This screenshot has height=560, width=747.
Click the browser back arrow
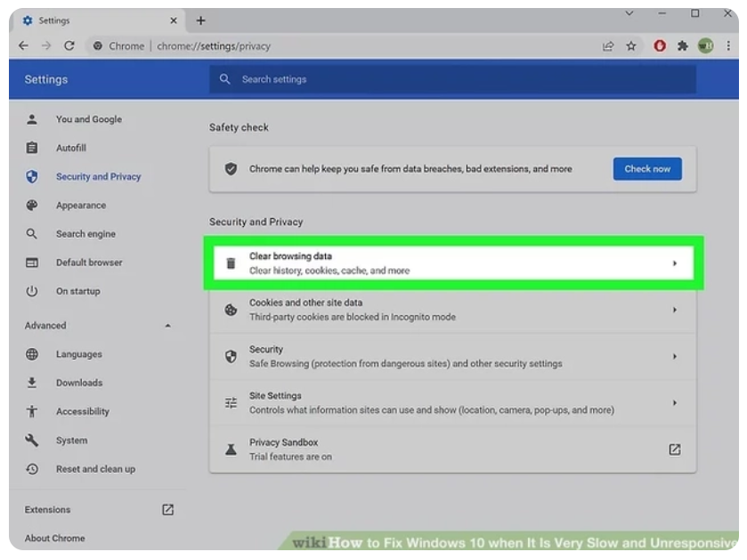pyautogui.click(x=24, y=46)
